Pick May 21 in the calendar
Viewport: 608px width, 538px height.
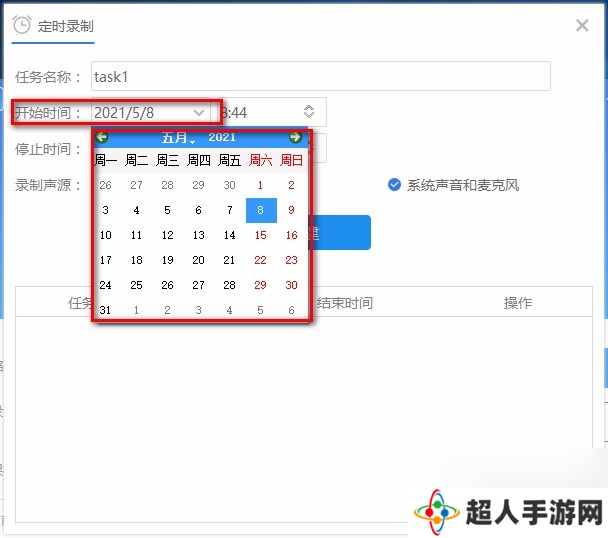click(230, 260)
